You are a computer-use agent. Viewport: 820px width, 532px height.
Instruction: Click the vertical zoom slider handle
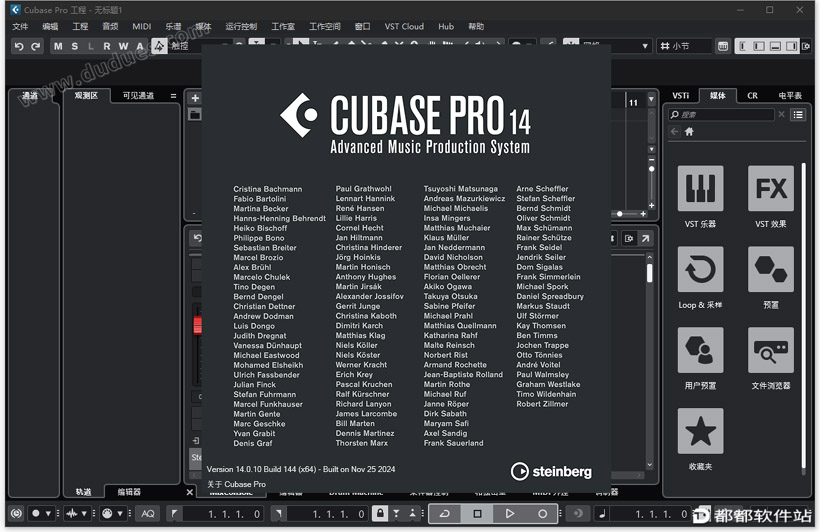652,169
